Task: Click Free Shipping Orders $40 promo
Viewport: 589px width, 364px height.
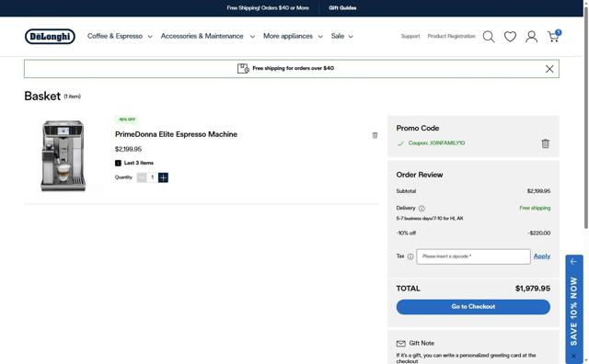Action: pyautogui.click(x=268, y=8)
